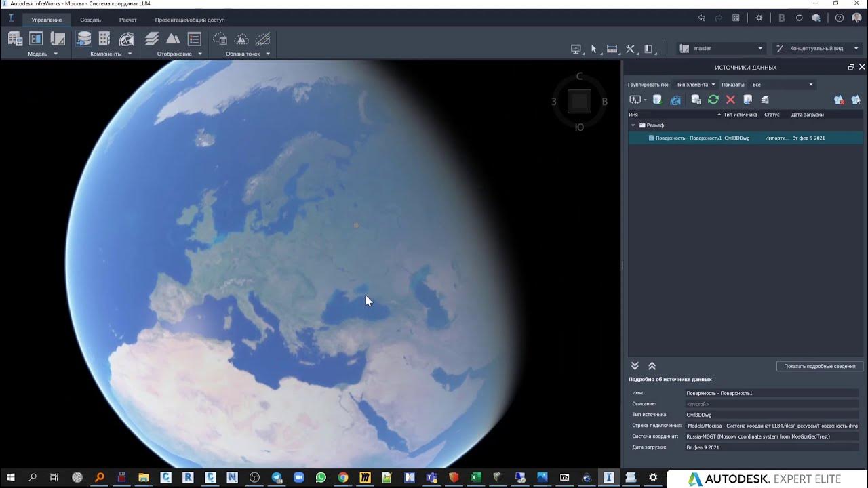The image size is (868, 488).
Task: Collapse the Рельеф tree group
Action: click(x=633, y=125)
